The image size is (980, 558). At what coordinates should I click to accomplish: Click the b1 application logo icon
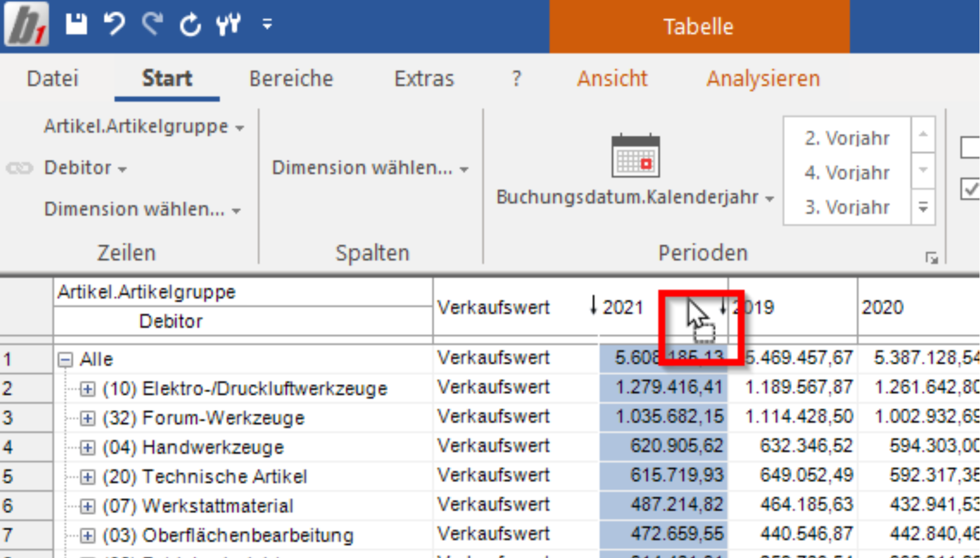coord(26,24)
